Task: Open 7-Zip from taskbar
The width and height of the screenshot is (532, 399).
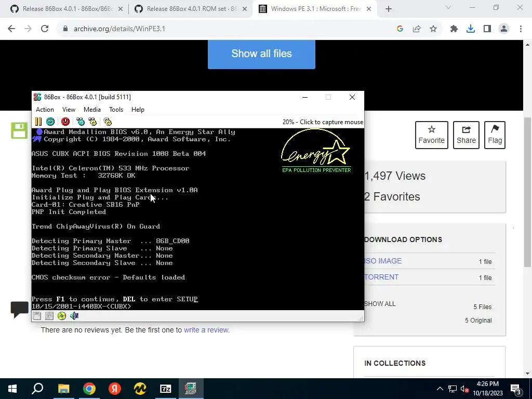Action: click(166, 389)
